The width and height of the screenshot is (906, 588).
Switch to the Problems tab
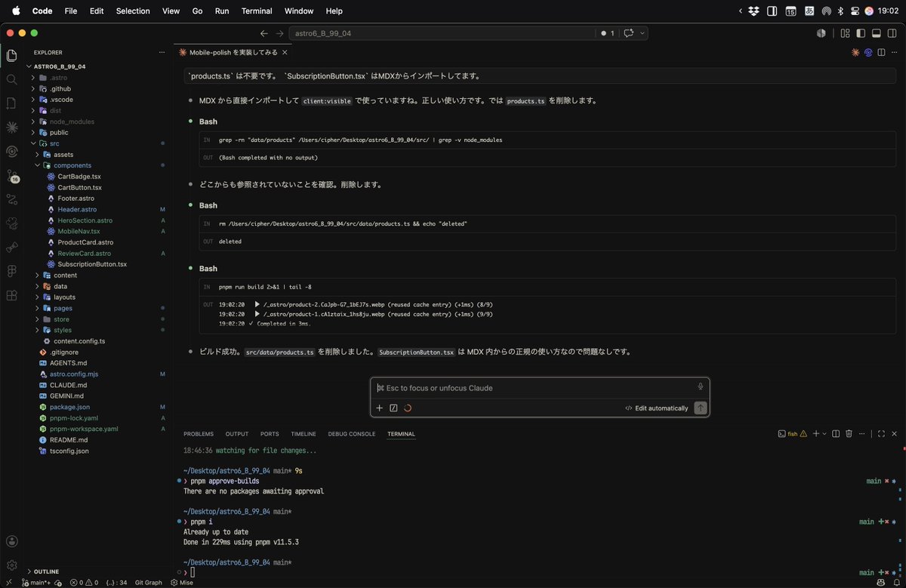[199, 434]
